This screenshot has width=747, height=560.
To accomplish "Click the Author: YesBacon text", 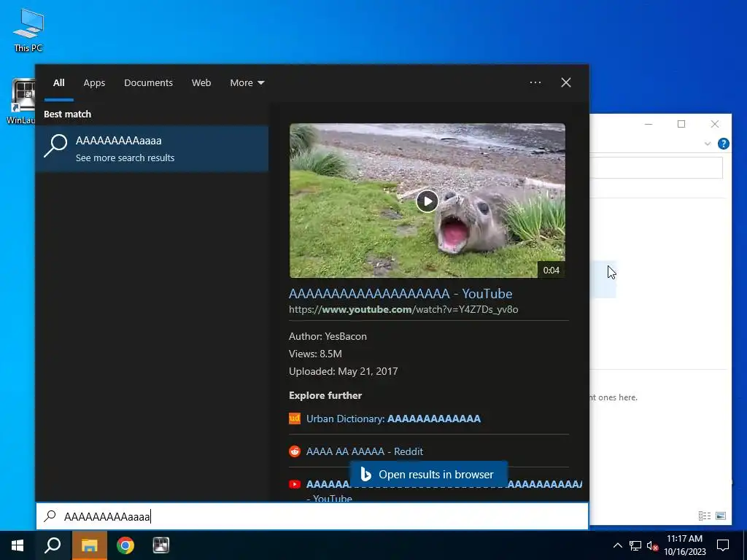I will pyautogui.click(x=328, y=336).
